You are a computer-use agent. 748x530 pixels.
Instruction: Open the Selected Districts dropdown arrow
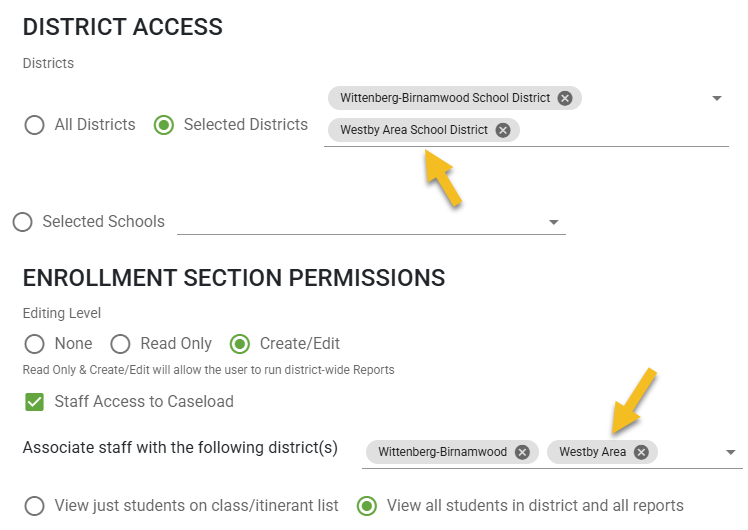click(717, 98)
